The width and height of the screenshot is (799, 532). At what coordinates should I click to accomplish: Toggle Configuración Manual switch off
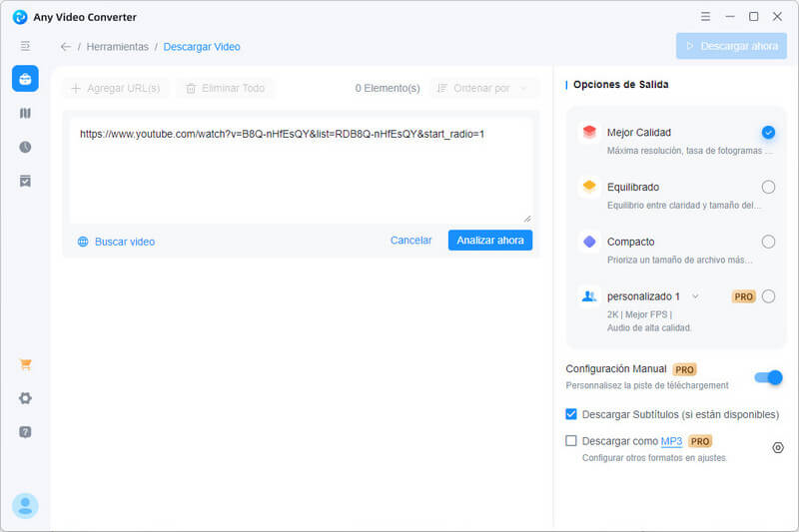point(767,377)
